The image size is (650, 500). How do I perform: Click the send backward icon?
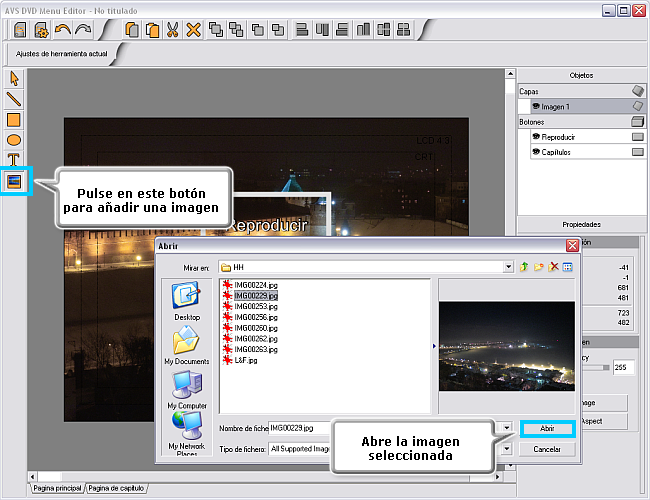coord(278,30)
